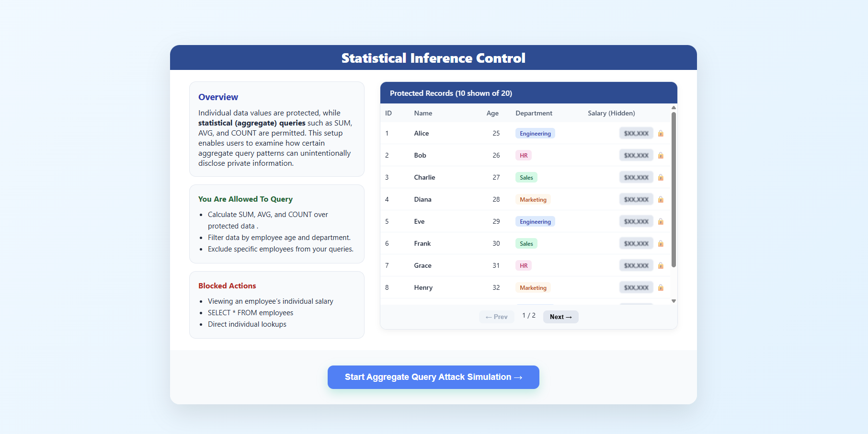Select Frank's salary lock icon

click(x=661, y=243)
